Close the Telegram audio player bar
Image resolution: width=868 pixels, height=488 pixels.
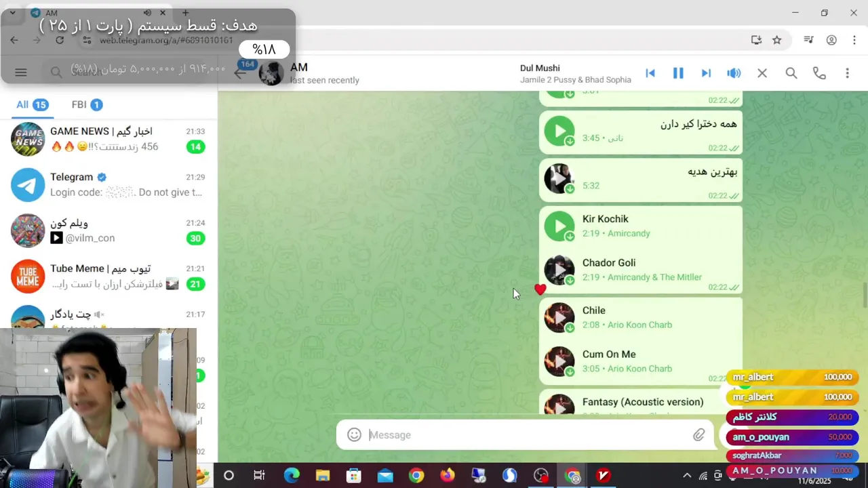(762, 73)
